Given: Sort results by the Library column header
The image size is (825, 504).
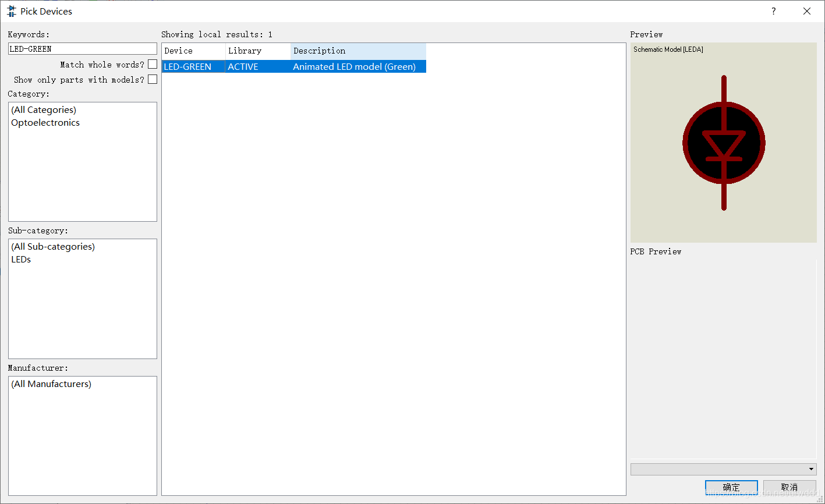Looking at the screenshot, I should pyautogui.click(x=258, y=51).
